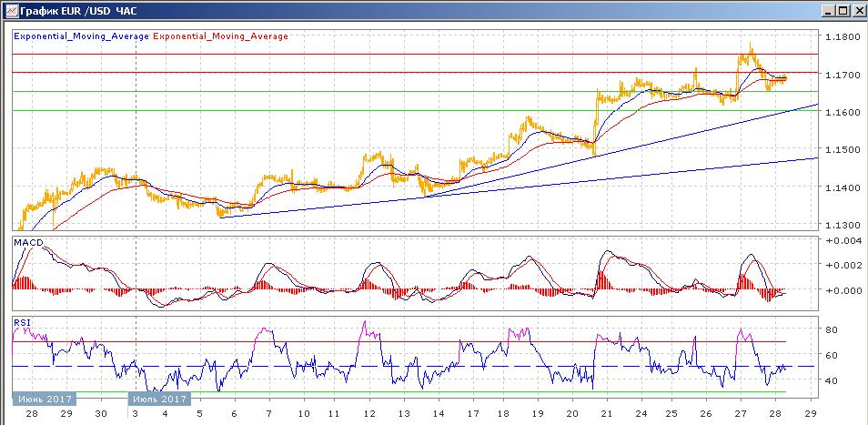Select the blue Exponential_Moving_Average legend label

pos(81,36)
